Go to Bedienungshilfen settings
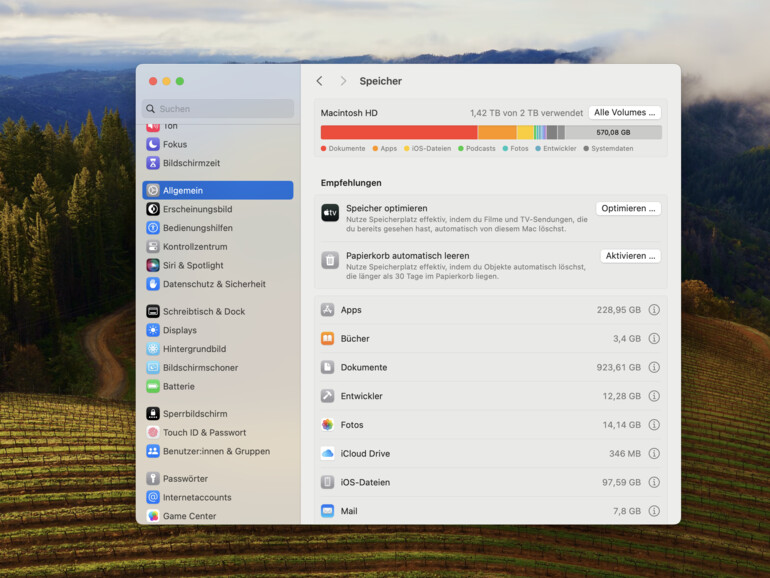 point(218,228)
